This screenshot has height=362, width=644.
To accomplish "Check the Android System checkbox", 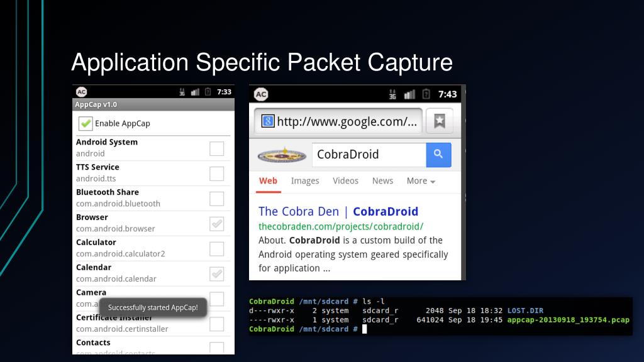I will pos(216,148).
